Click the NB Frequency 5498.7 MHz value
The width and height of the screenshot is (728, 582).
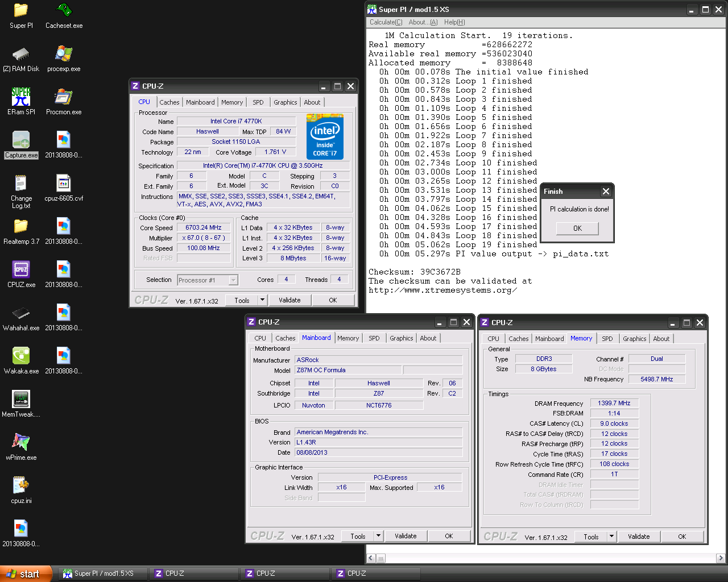(x=657, y=379)
